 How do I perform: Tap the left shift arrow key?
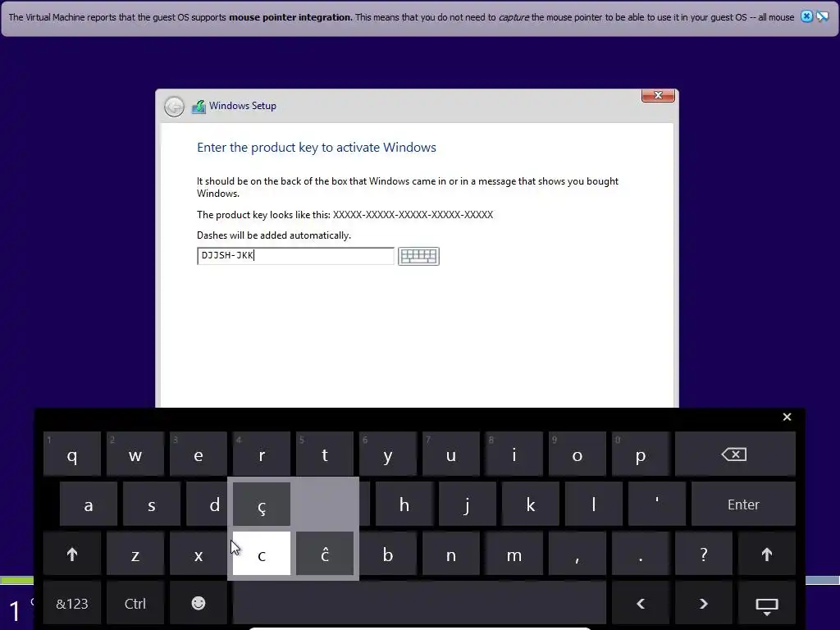click(x=72, y=554)
